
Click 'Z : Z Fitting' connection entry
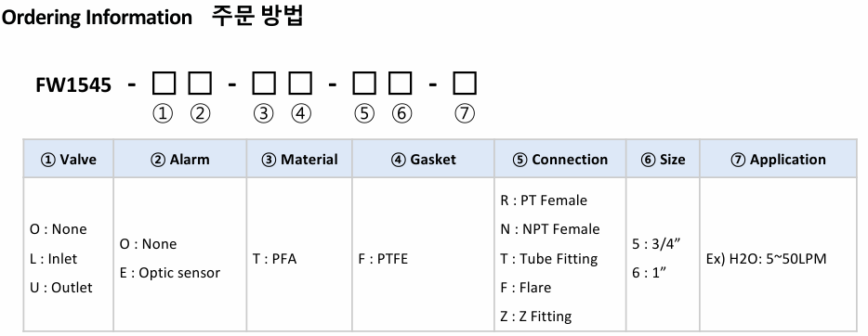pos(536,317)
